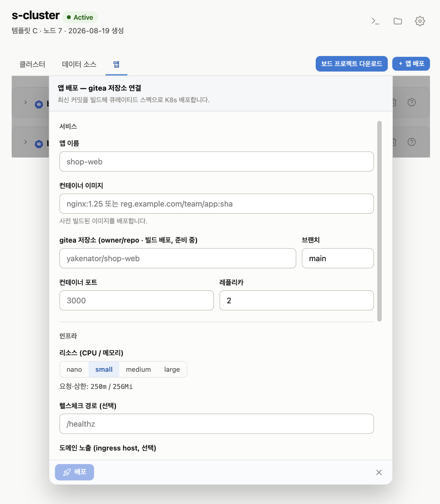Close the deploy dialog with X
440x504 pixels.
[x=379, y=472]
